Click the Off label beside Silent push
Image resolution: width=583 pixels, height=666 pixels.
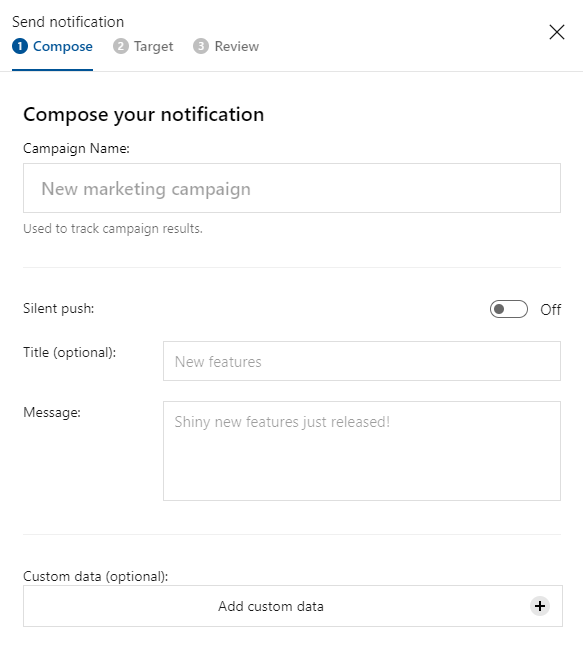[551, 310]
